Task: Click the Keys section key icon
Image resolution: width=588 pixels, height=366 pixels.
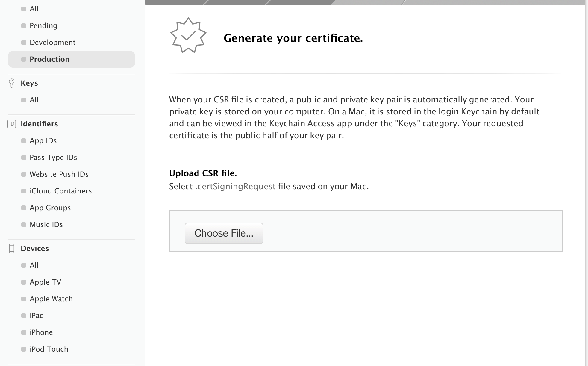Action: pos(12,83)
